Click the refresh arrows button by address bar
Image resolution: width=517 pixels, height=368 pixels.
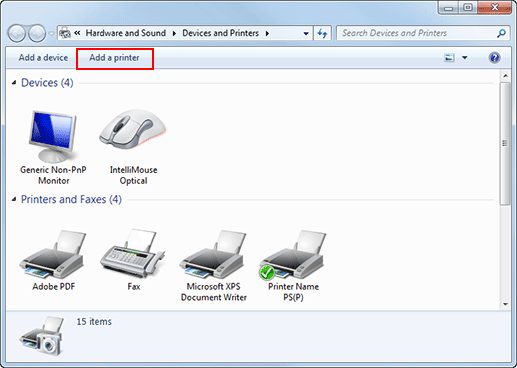322,33
